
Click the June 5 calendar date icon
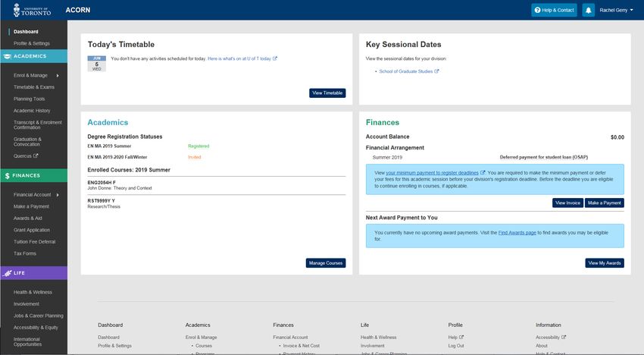coord(96,64)
